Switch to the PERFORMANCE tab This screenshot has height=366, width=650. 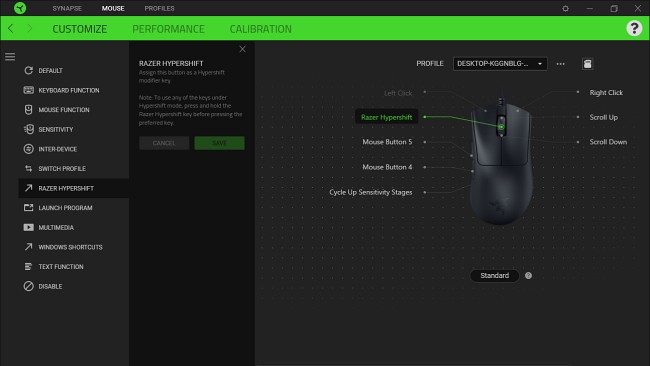coord(168,29)
